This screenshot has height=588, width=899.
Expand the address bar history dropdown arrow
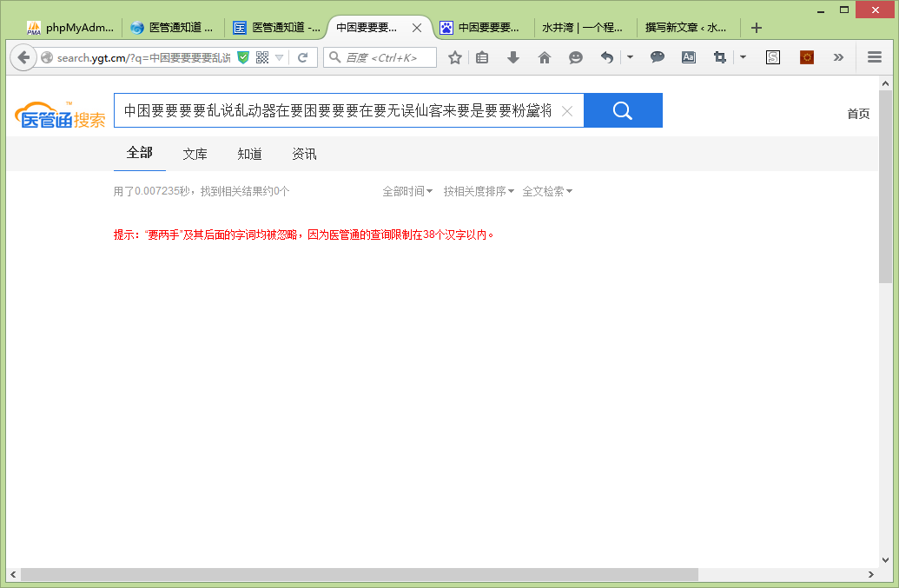click(279, 57)
